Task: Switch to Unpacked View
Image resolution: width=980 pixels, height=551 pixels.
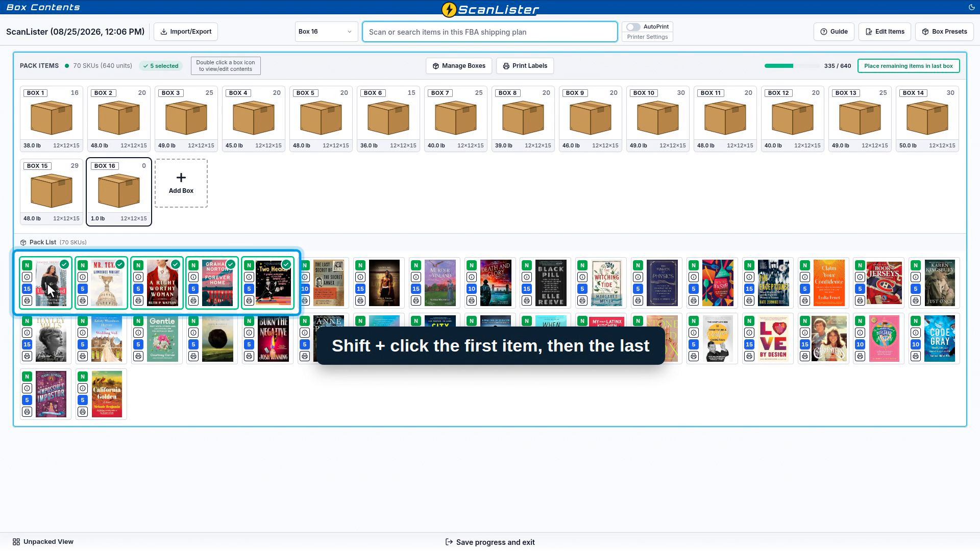Action: tap(43, 542)
